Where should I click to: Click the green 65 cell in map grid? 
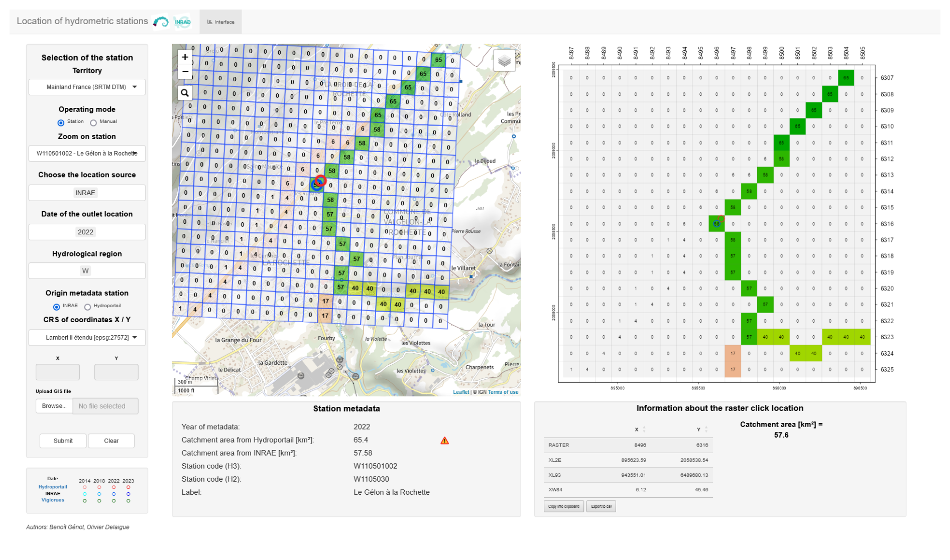[438, 60]
